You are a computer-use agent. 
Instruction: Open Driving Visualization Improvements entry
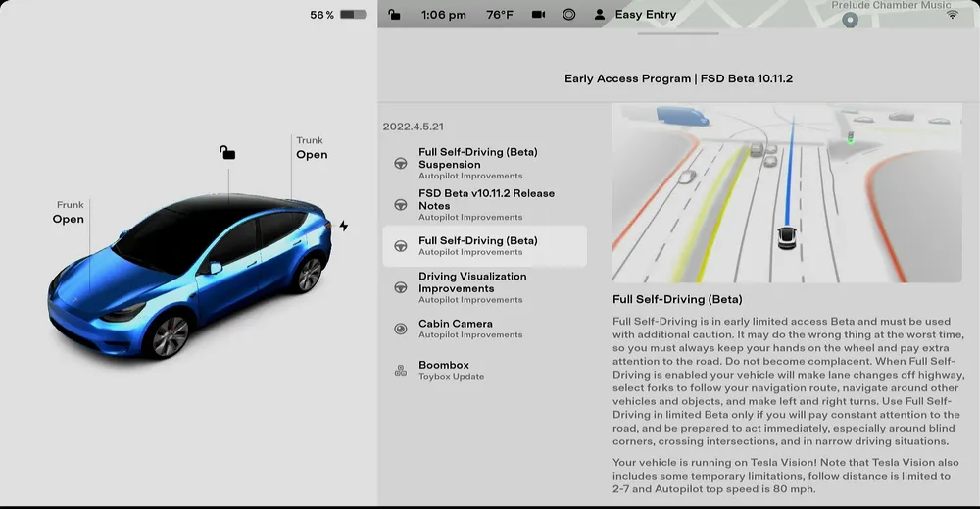click(484, 287)
